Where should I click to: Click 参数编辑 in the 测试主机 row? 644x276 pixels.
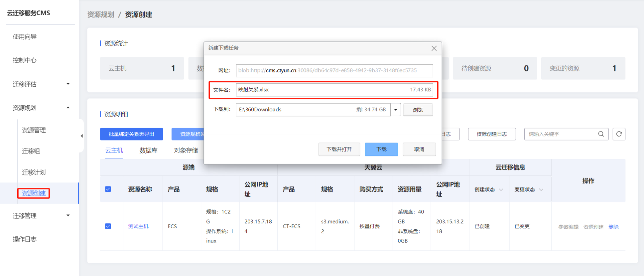(568, 227)
